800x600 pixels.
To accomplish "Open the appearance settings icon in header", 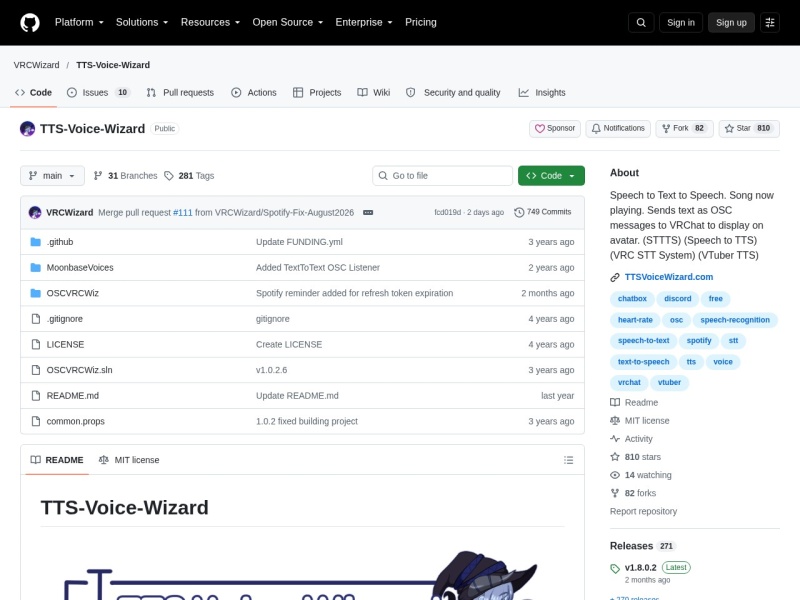I will (x=770, y=22).
